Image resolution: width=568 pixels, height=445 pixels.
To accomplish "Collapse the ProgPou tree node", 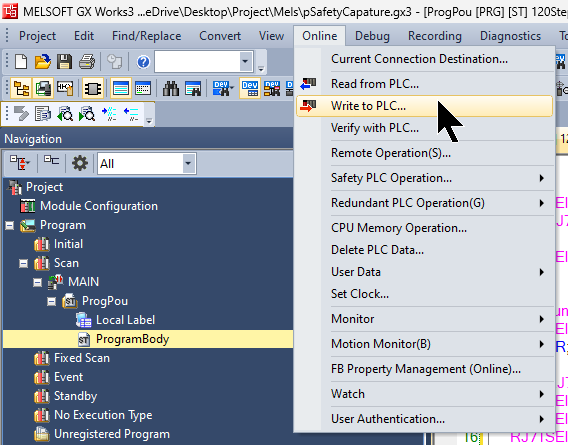I will [51, 301].
